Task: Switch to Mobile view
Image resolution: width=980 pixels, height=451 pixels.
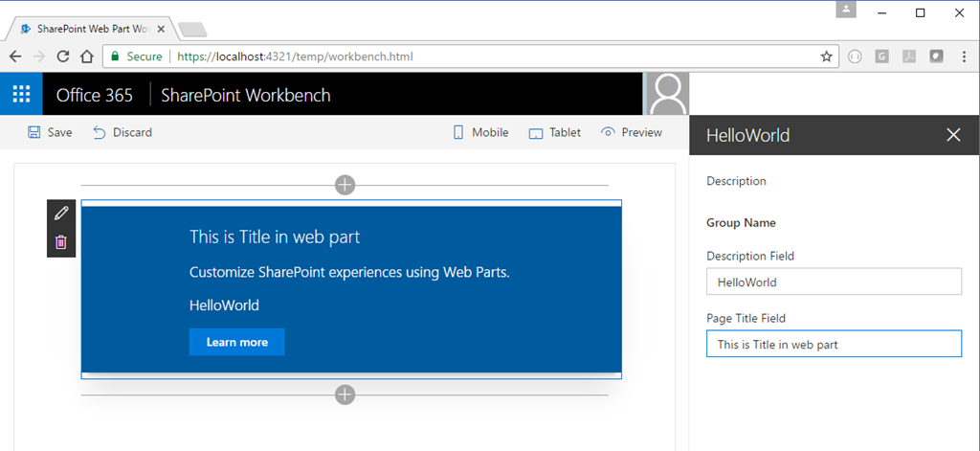Action: 480,132
